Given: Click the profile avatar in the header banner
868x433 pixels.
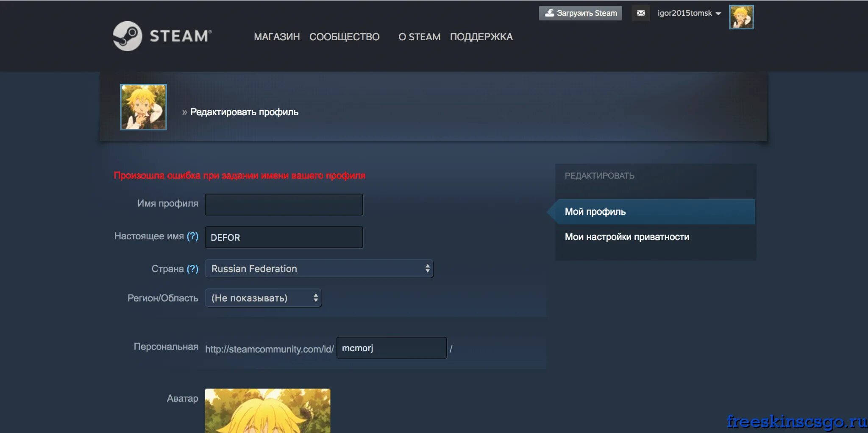Looking at the screenshot, I should pos(144,107).
